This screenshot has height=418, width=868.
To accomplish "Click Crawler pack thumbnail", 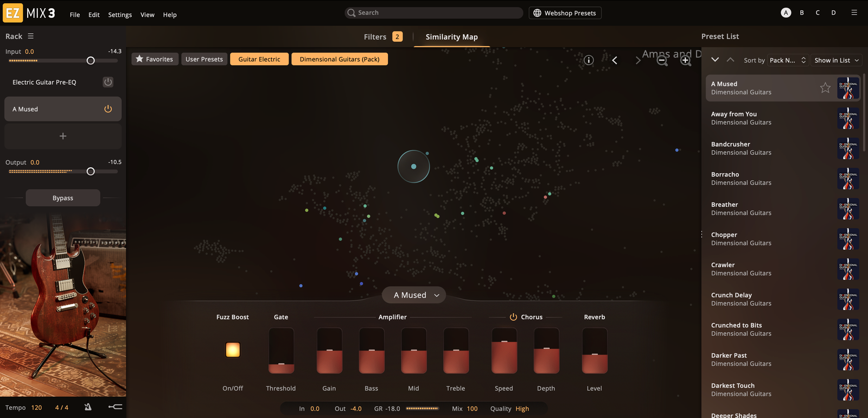I will (x=848, y=269).
